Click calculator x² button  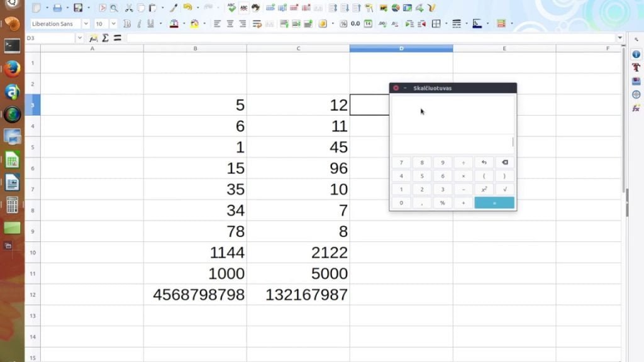[484, 189]
